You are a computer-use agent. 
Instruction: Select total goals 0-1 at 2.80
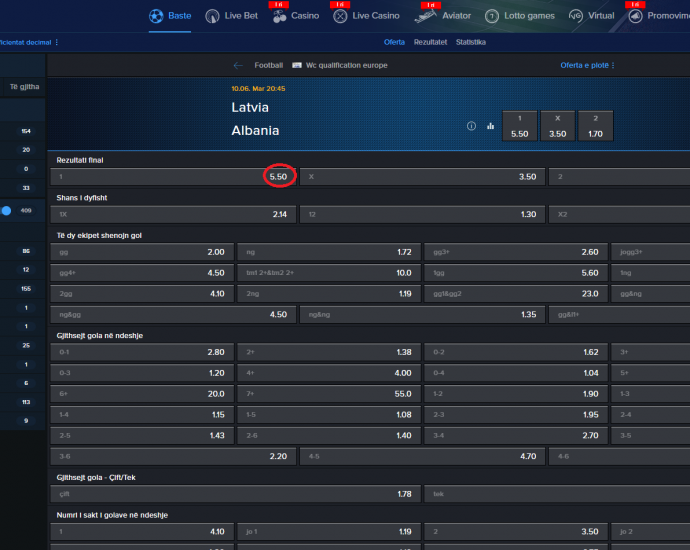click(x=142, y=352)
